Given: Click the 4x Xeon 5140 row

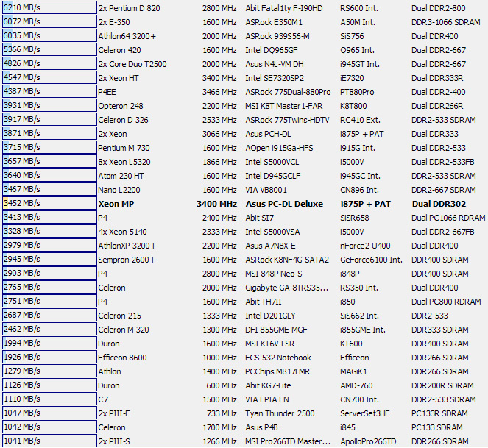Looking at the screenshot, I should tap(124, 232).
